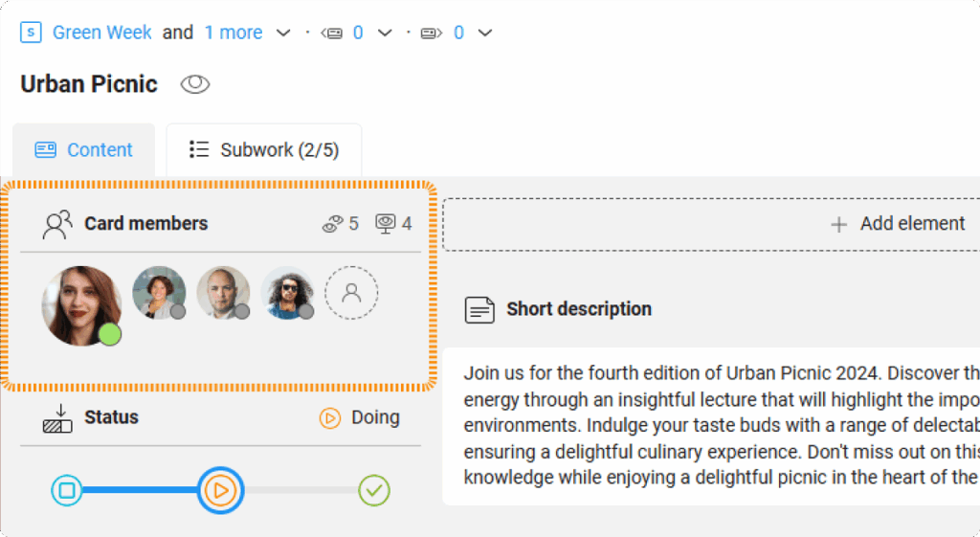
Task: Click the card followers eye count icon
Action: (332, 224)
